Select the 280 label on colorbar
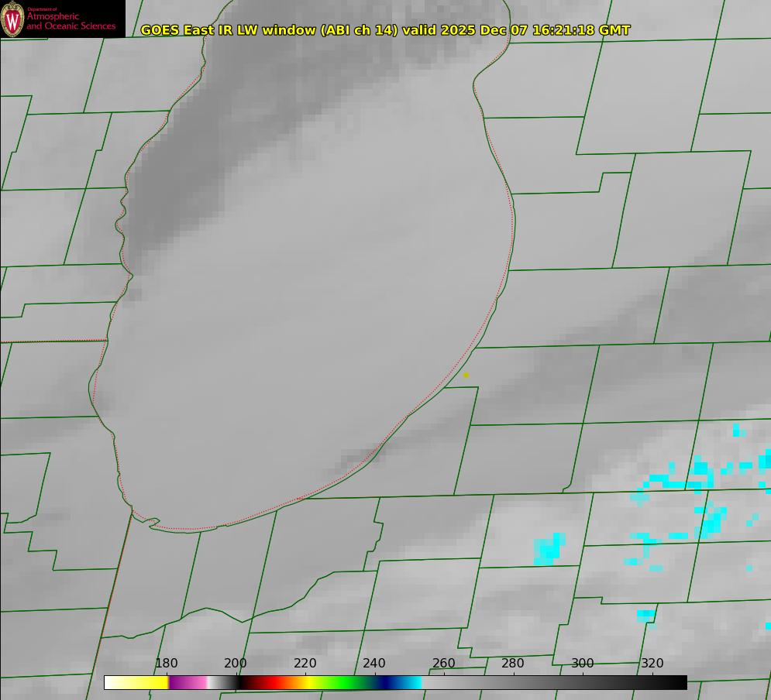Screen dimensions: 771x700 tap(513, 663)
